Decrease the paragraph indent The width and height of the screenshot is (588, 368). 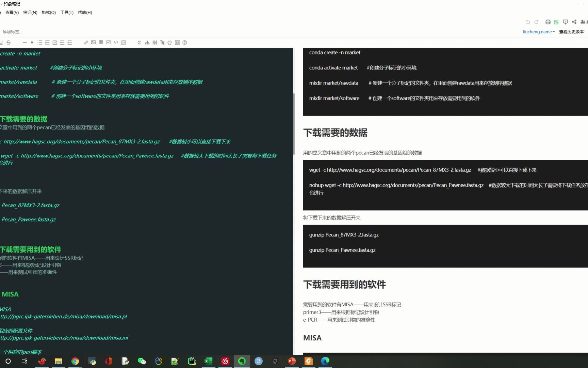70,43
